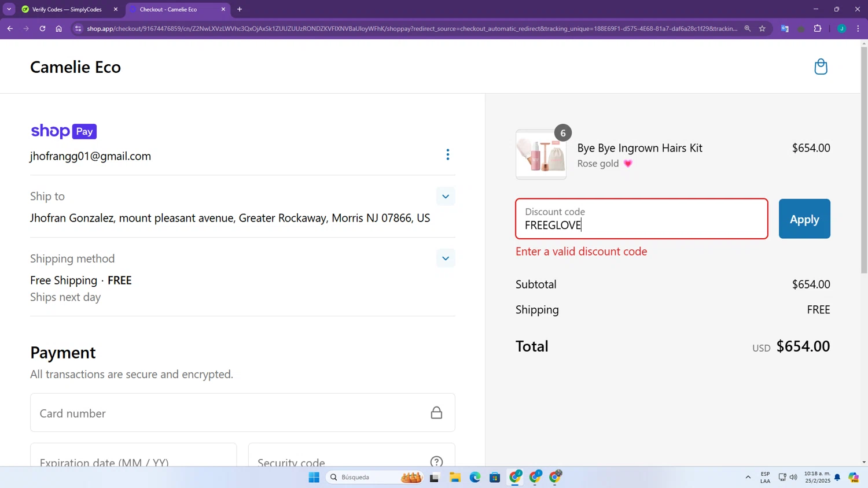Focus the Card number field
The image size is (868, 488).
[x=231, y=413]
